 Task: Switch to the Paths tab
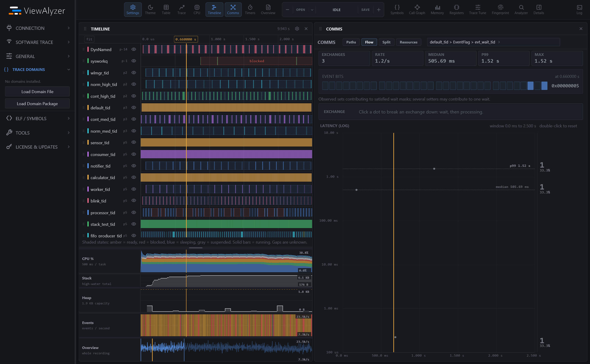tap(351, 42)
